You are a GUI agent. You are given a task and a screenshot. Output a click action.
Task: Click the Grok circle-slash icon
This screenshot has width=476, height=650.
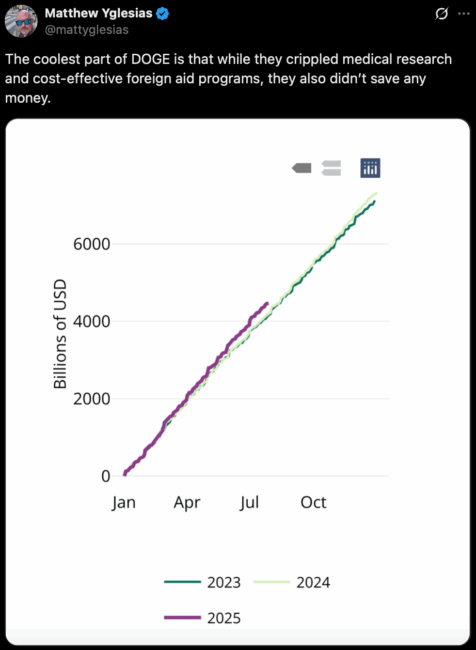(442, 14)
